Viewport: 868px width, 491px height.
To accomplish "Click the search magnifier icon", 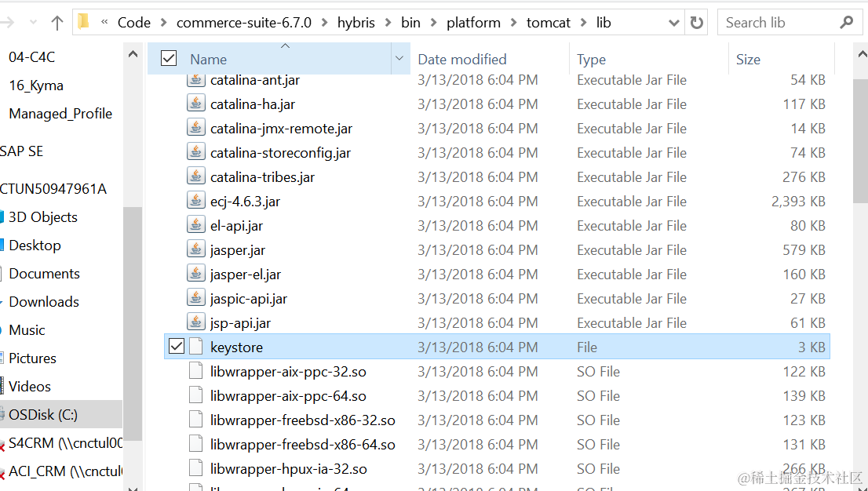I will (x=846, y=22).
